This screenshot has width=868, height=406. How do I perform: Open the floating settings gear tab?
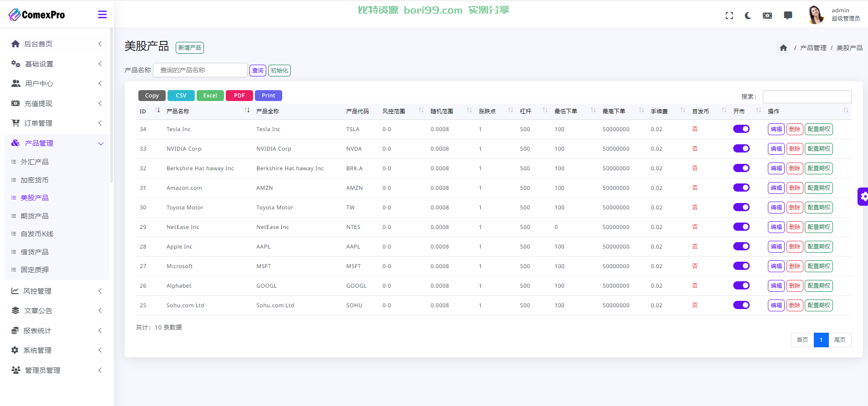coord(863,197)
